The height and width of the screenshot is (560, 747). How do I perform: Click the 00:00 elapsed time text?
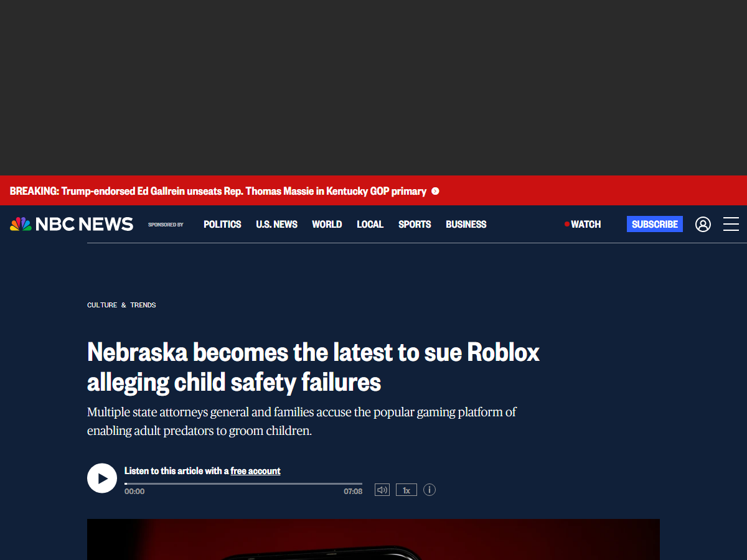tap(134, 492)
